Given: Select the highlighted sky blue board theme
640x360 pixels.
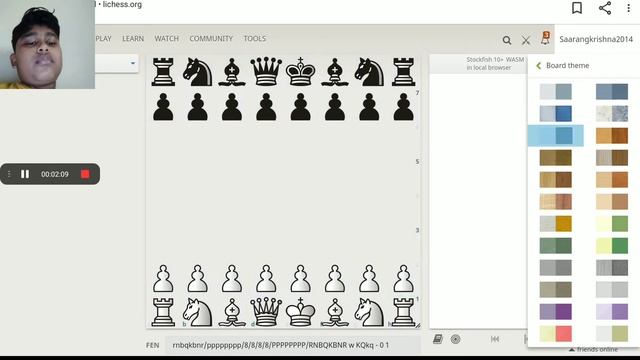Looking at the screenshot, I should tap(556, 136).
